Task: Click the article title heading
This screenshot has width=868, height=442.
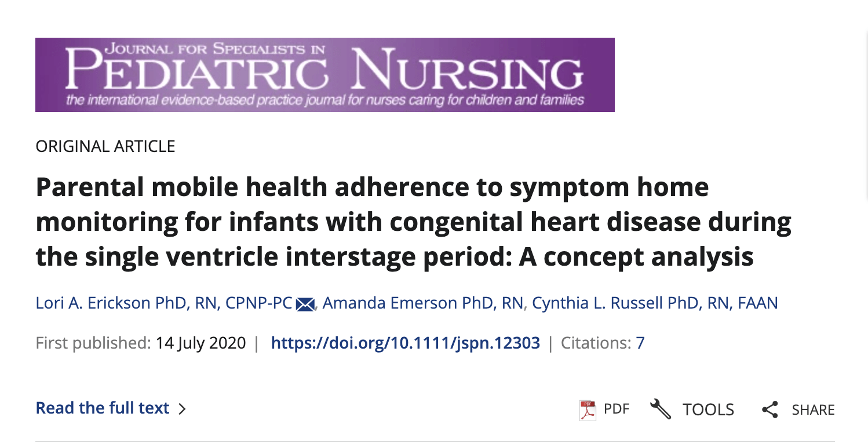Action: click(x=414, y=222)
